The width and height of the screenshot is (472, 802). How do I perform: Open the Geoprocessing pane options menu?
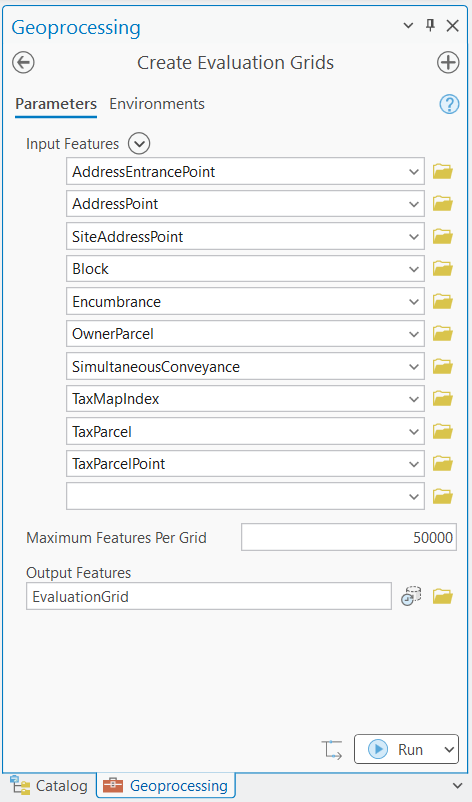(408, 25)
